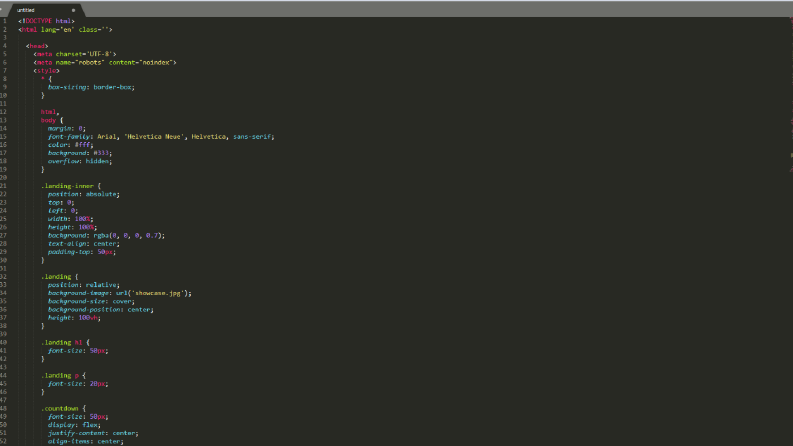The width and height of the screenshot is (793, 446).
Task: Click the 'top: 0;' declaration
Action: (x=61, y=202)
